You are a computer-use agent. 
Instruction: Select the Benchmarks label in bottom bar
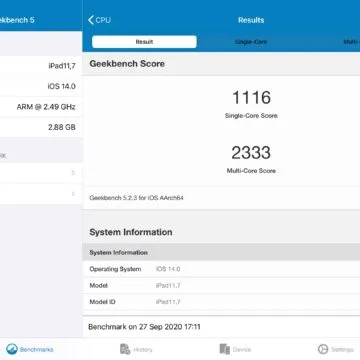coord(36,350)
